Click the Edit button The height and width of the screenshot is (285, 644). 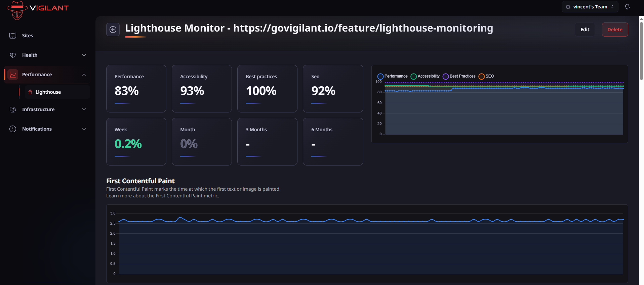coord(585,30)
